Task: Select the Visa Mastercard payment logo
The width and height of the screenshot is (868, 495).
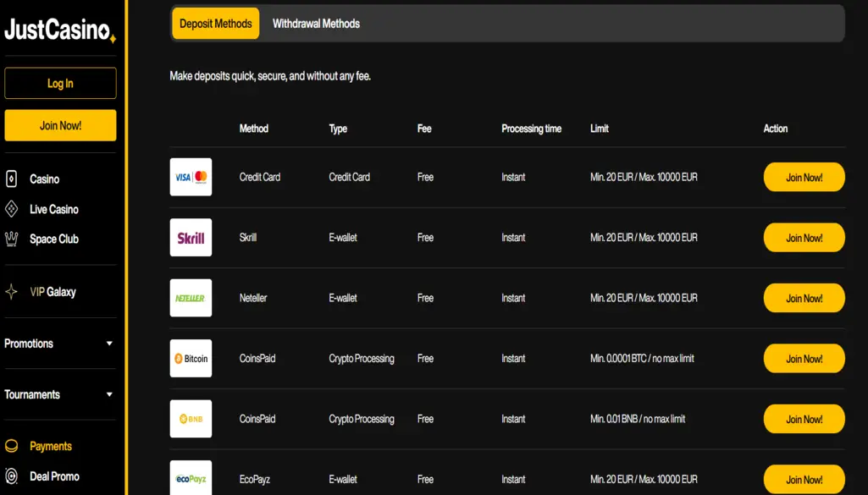Action: click(191, 177)
